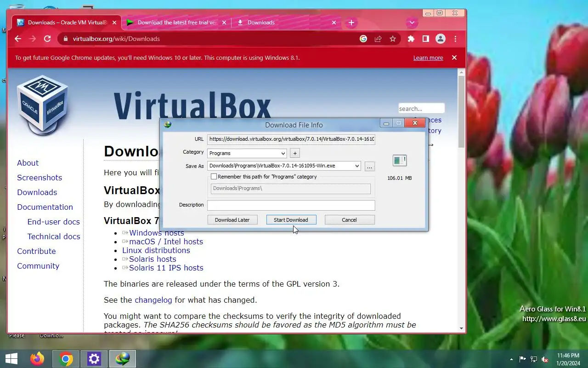
Task: Open Chrome extensions puzzle icon
Action: click(x=411, y=39)
